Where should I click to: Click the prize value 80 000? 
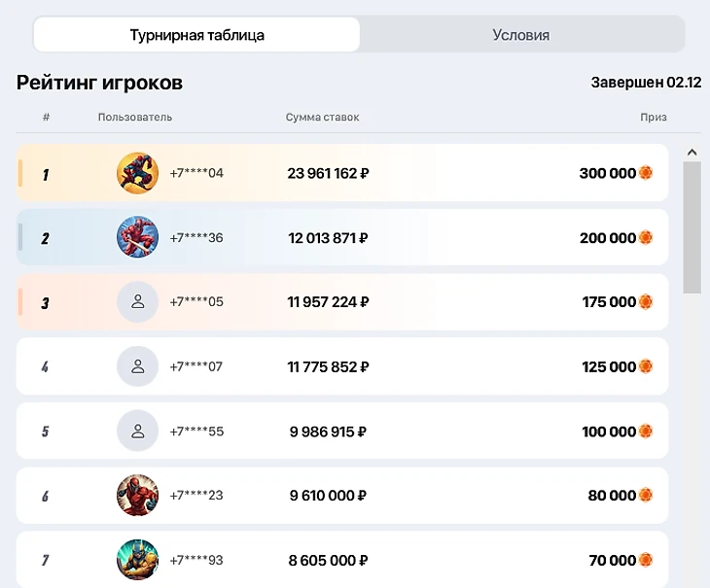[x=612, y=496]
